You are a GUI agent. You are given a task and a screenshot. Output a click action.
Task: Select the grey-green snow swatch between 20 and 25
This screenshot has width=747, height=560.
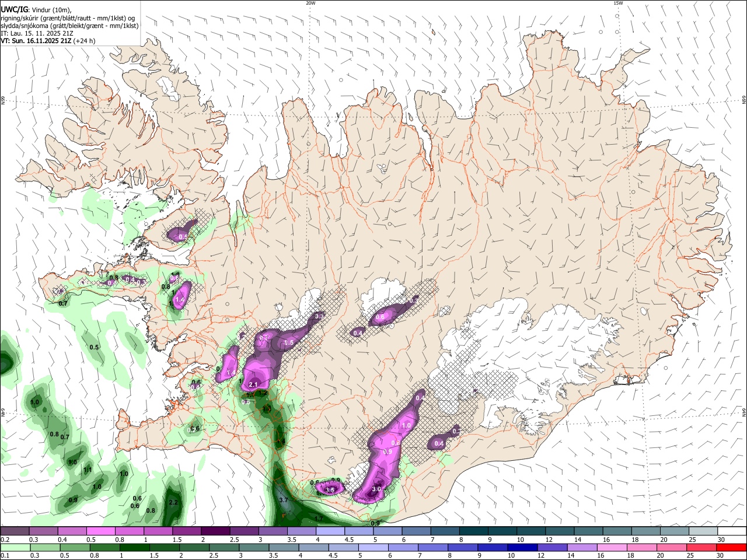(x=674, y=531)
